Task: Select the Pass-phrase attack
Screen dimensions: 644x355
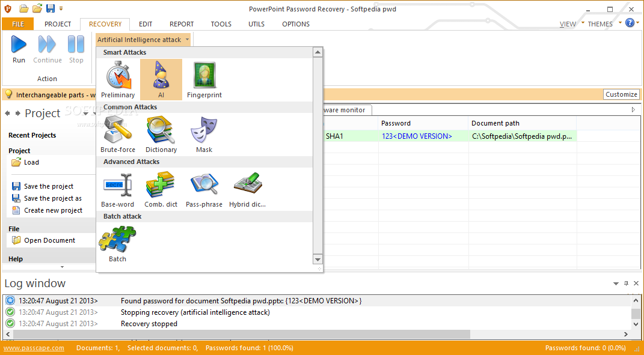Action: point(204,189)
